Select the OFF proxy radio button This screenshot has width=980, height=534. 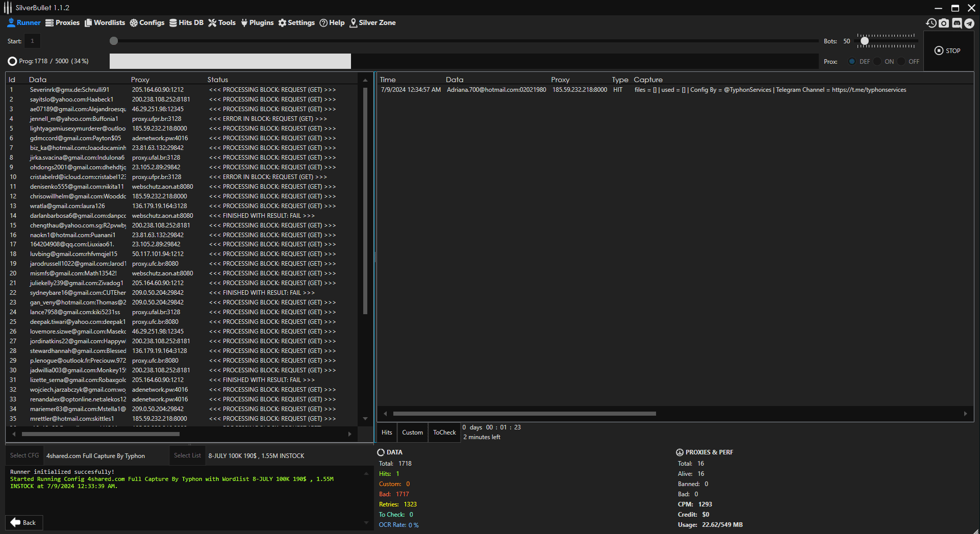[901, 61]
